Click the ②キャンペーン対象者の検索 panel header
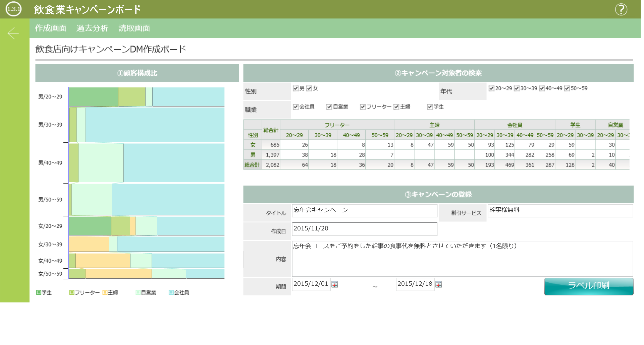 (x=438, y=73)
